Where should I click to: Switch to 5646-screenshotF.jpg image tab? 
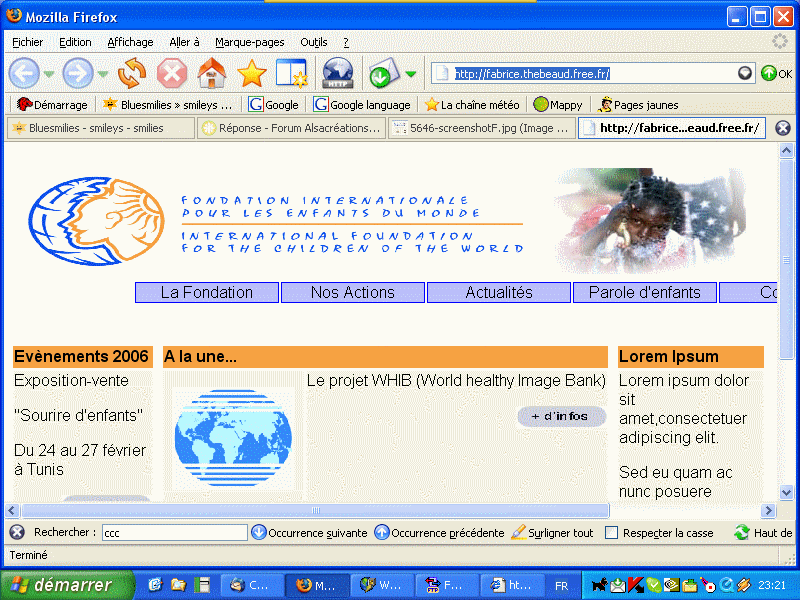(482, 128)
